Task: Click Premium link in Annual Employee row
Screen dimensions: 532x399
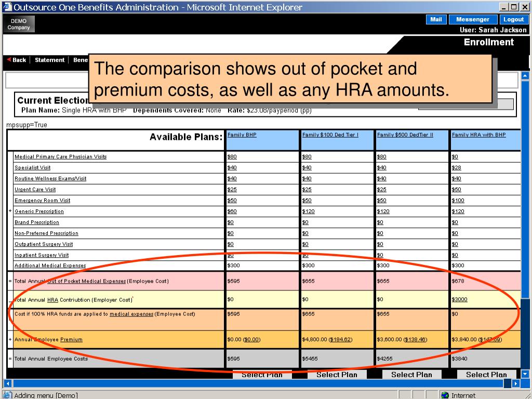Action: [71, 339]
